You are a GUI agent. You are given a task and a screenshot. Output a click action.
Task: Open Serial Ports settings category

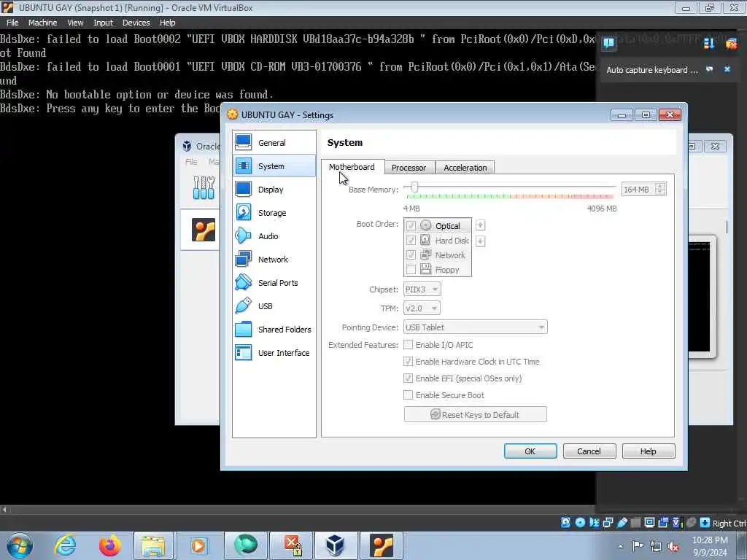[274, 282]
